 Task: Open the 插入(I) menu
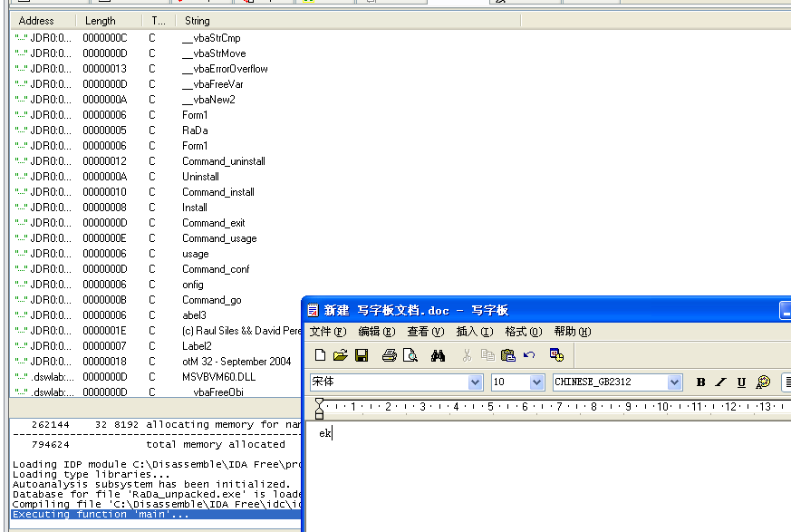(x=475, y=332)
